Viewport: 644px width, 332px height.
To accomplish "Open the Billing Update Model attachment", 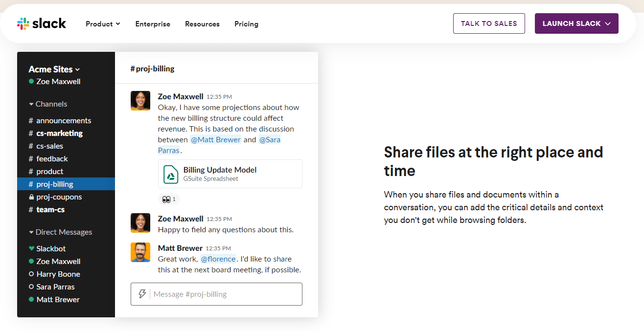I will coord(230,174).
